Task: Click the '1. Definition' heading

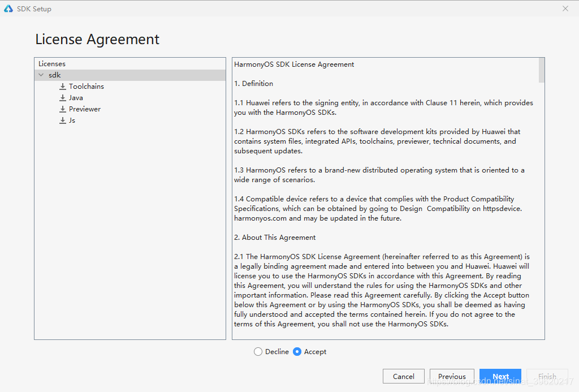Action: 254,84
